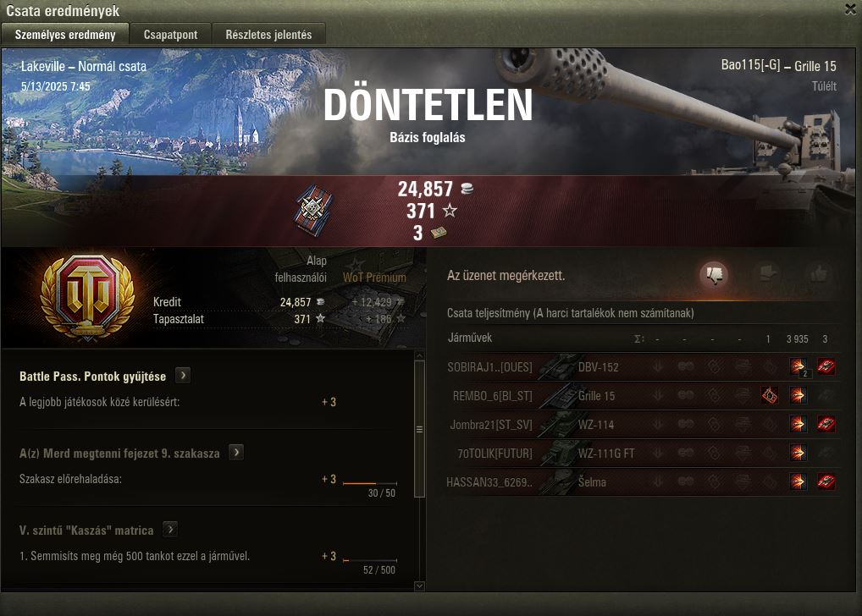Click the Személyes eredmény tab

65,34
